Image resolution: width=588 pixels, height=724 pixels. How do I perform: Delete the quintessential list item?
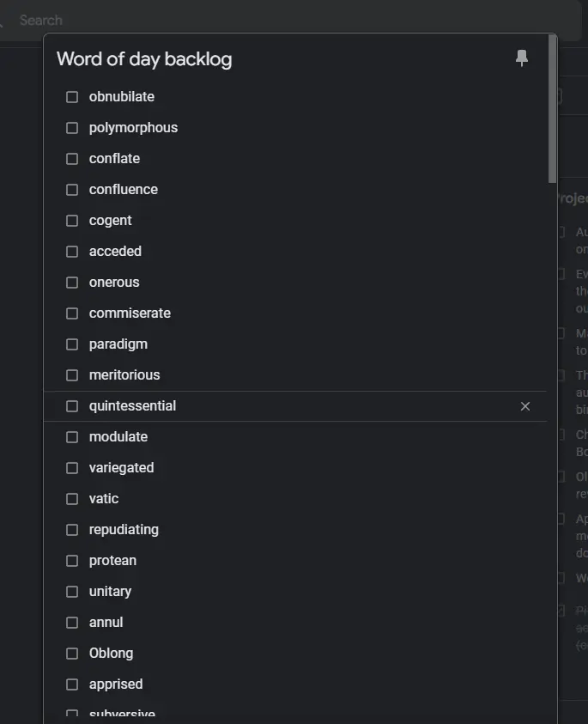point(525,406)
